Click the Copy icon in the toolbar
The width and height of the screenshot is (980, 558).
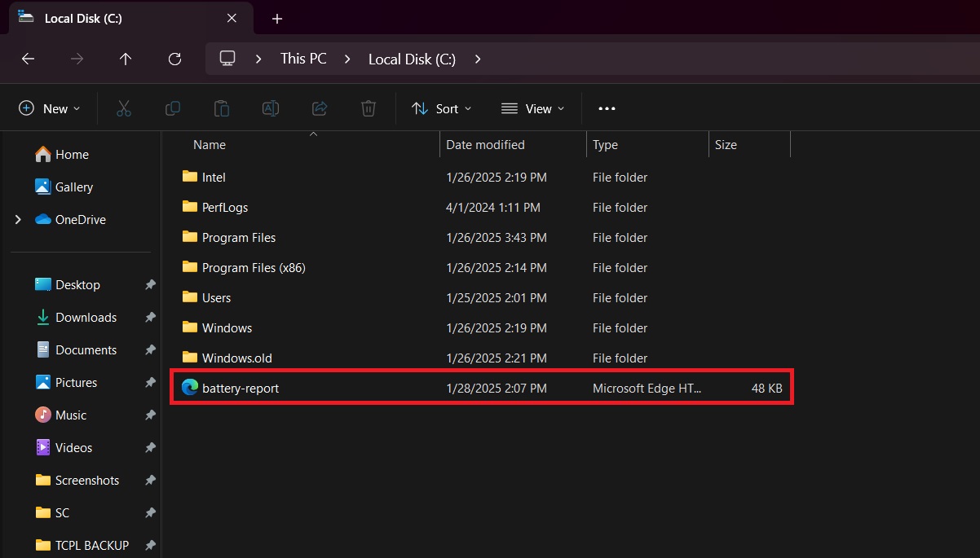[x=173, y=108]
